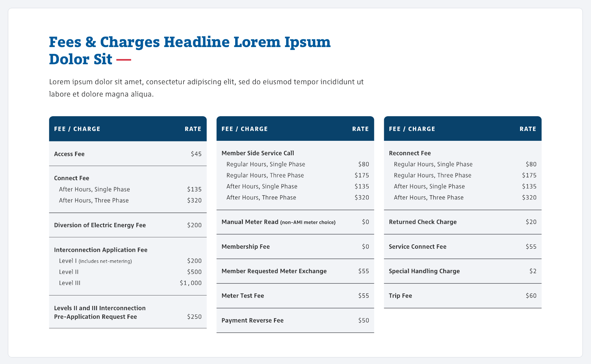Click the $0 Manual Meter Read rate

click(x=365, y=222)
